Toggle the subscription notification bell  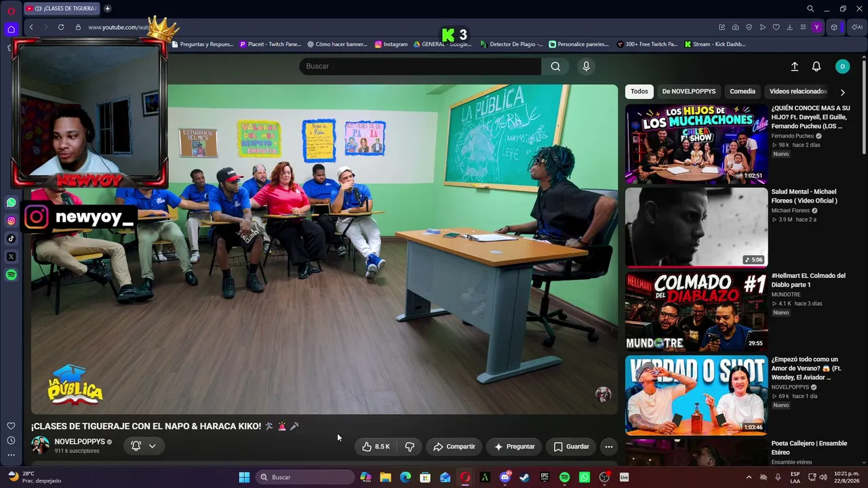point(136,446)
